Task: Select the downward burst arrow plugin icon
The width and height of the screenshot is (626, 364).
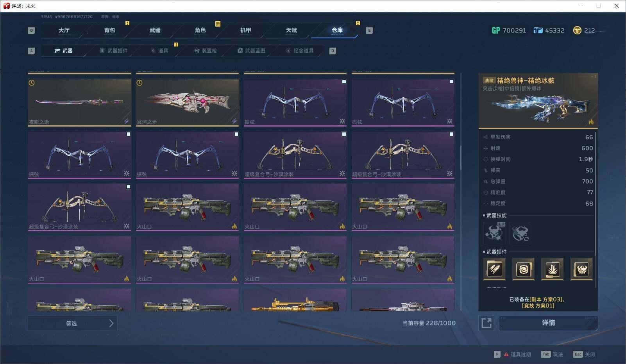Action: click(552, 269)
